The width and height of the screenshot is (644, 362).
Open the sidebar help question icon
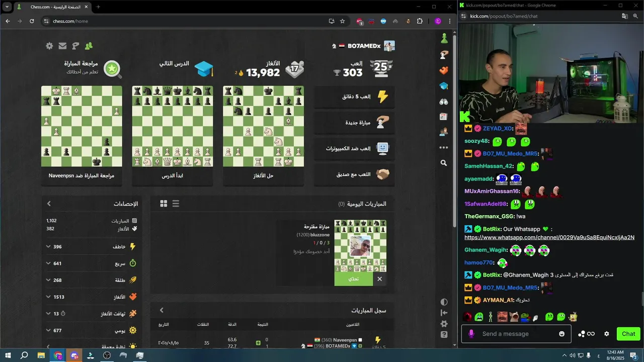[444, 334]
